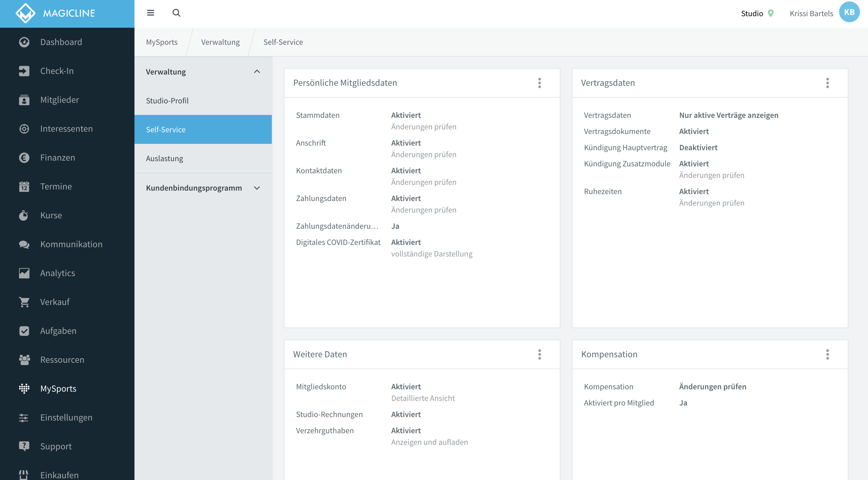Click the Ruhezeiten row label
The width and height of the screenshot is (868, 480).
(603, 191)
